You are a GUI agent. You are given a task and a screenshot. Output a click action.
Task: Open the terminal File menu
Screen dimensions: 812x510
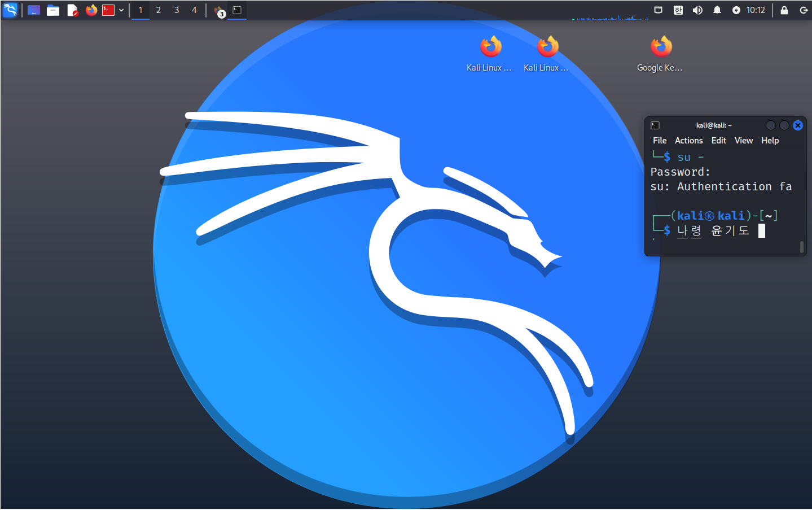pyautogui.click(x=660, y=141)
